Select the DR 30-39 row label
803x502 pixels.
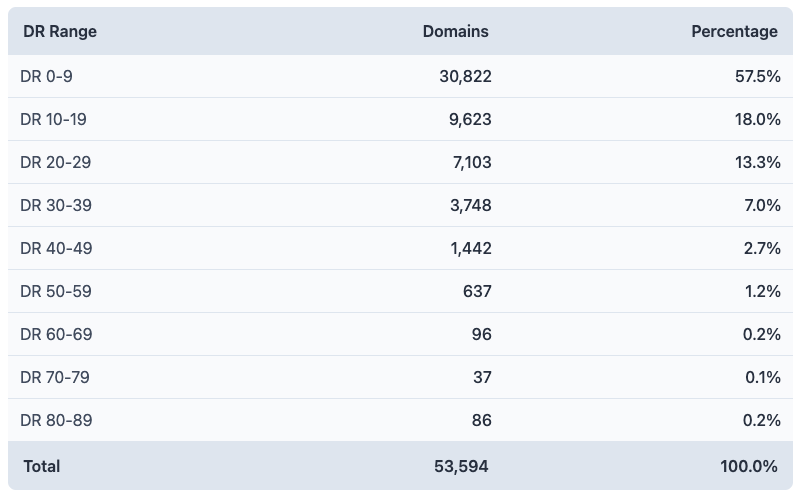[x=56, y=205]
